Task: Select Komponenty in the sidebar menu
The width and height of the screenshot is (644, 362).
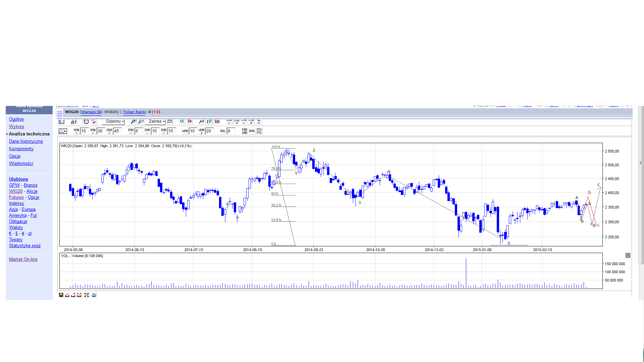Action: coord(21,149)
